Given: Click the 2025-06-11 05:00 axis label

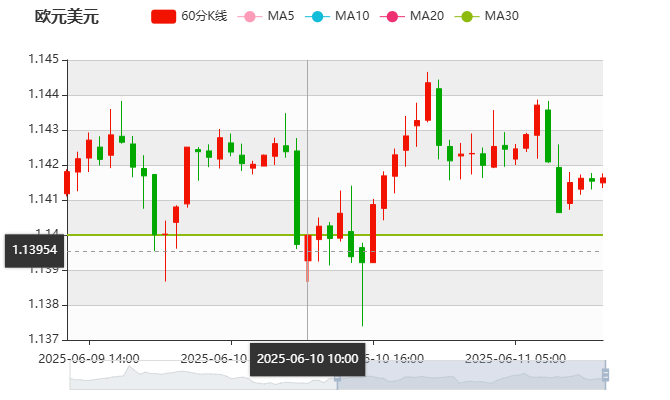Looking at the screenshot, I should (515, 359).
